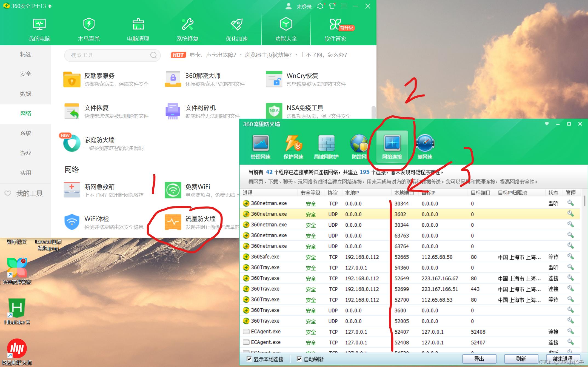This screenshot has height=367, width=588.
Task: Toggle the 自动刷新 checkbox
Action: point(299,359)
